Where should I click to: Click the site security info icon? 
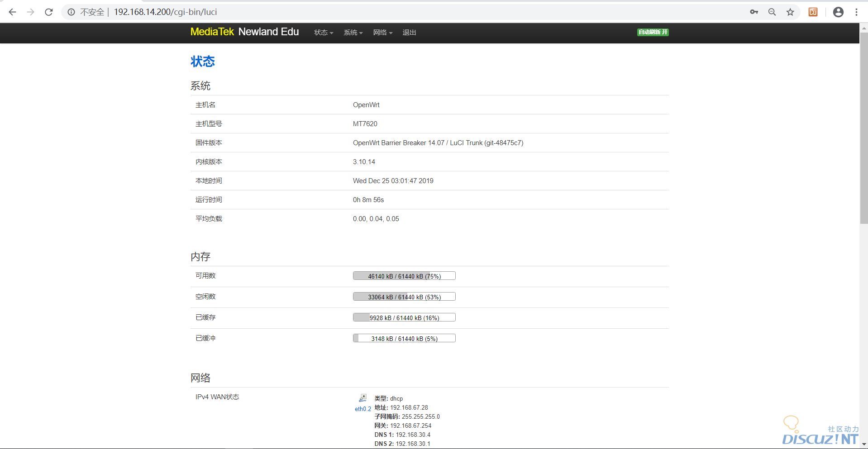(71, 12)
